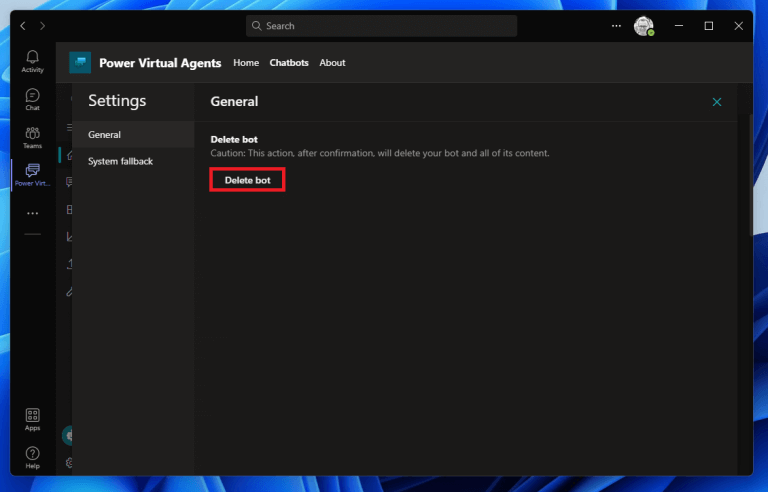Open the Apps icon in sidebar
Screen dimensions: 768x492
[32, 420]
